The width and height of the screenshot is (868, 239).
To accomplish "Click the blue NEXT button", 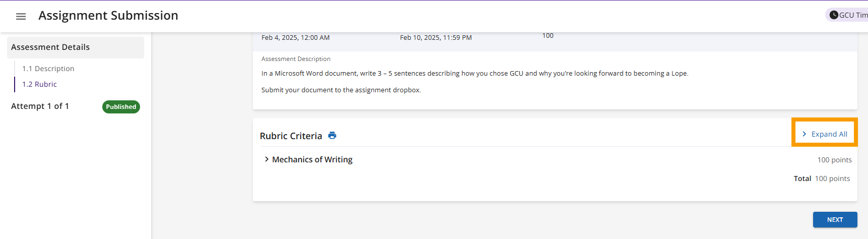I will point(835,220).
